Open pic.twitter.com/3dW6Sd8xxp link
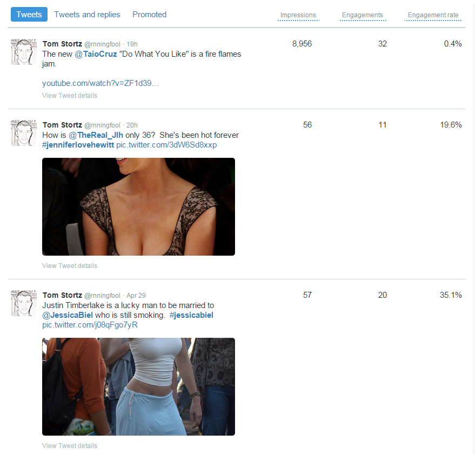 click(x=166, y=145)
